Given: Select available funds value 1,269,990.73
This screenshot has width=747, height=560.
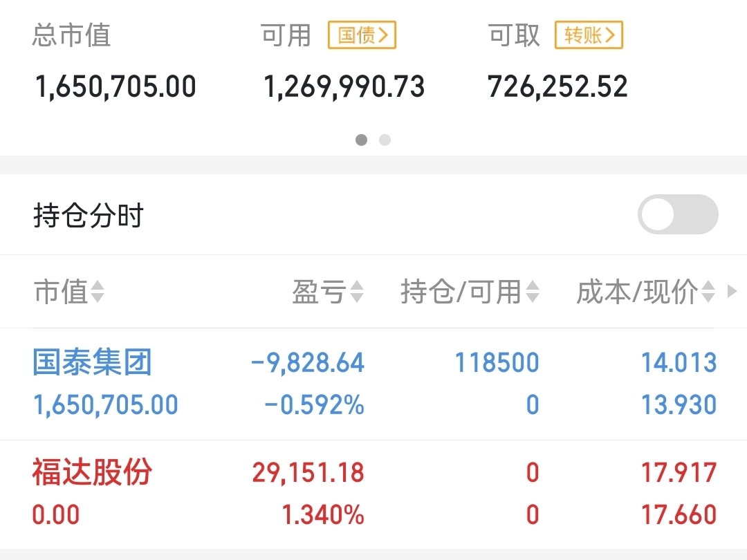Looking at the screenshot, I should pos(344,86).
